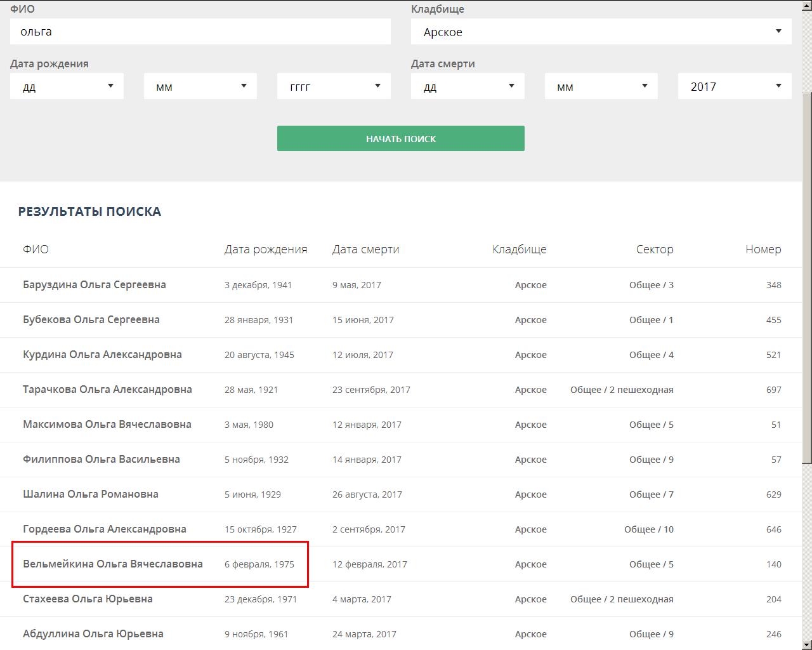Screen dimensions: 812x650
Task: Select Баруздина Ольга Сергеевна row name
Action: point(95,285)
